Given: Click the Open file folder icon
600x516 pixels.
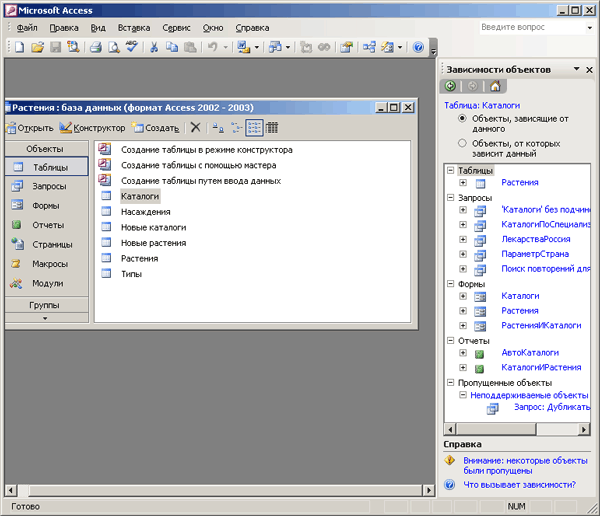Looking at the screenshot, I should click(x=37, y=47).
